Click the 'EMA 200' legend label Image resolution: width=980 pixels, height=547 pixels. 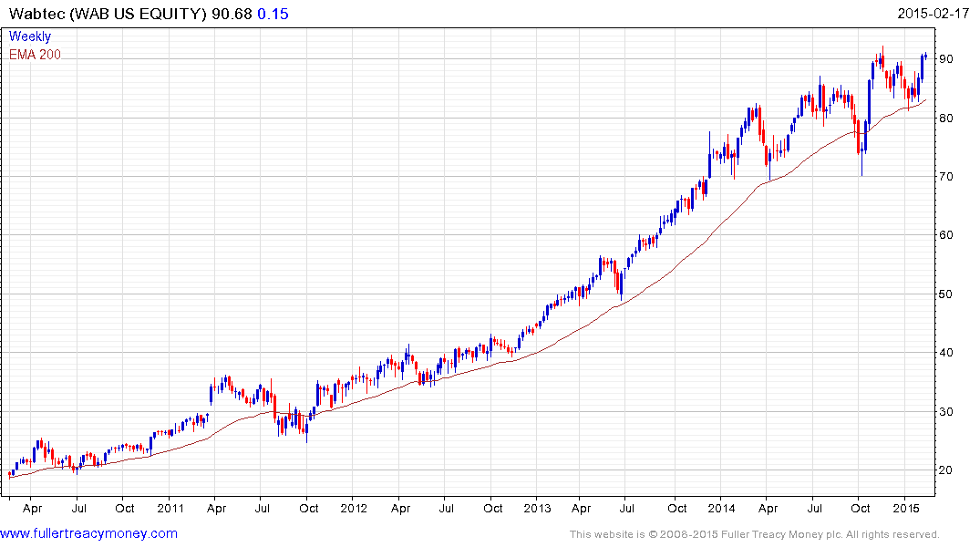pos(35,55)
